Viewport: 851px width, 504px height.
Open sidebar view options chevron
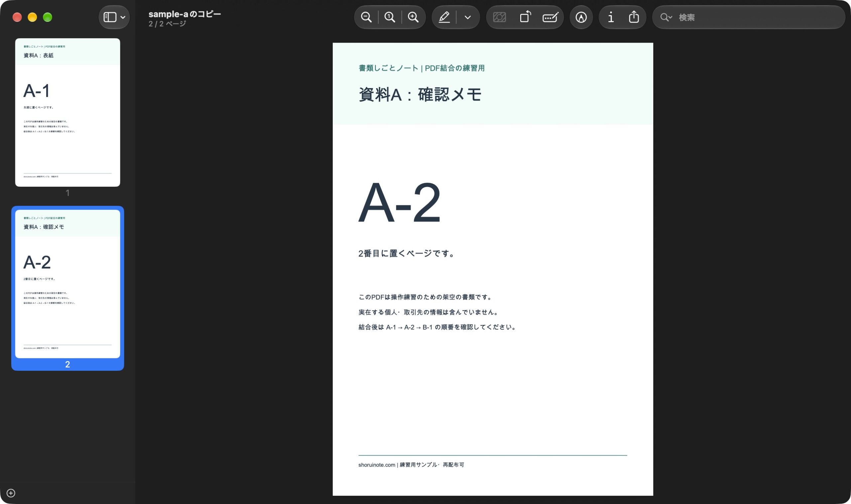point(123,17)
